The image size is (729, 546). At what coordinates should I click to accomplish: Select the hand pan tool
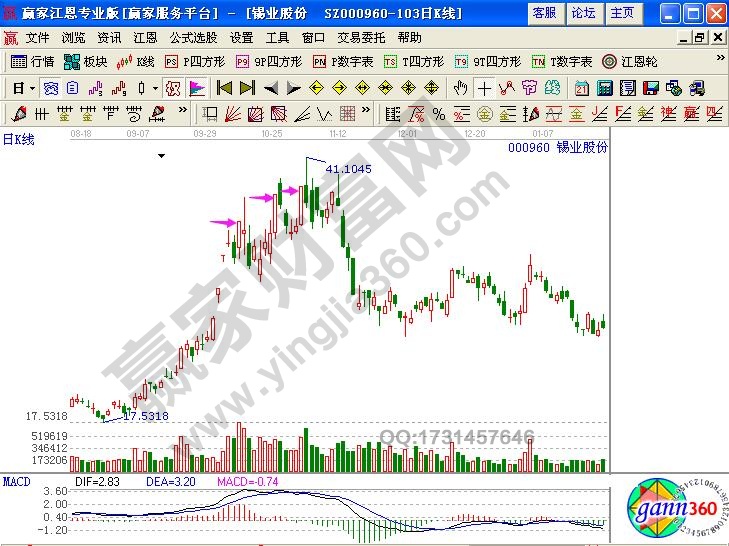click(x=461, y=87)
